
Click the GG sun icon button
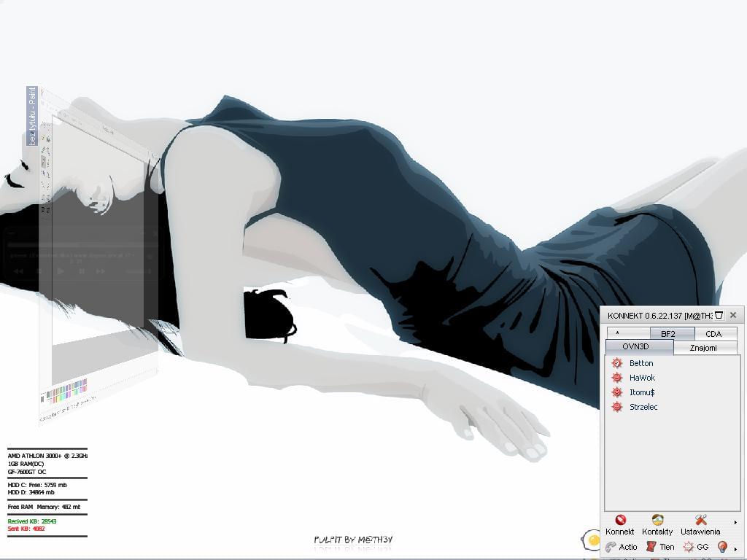(696, 547)
